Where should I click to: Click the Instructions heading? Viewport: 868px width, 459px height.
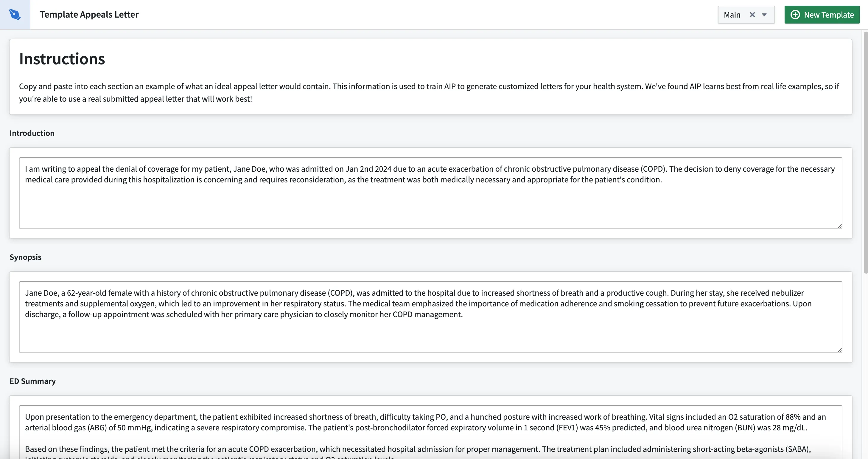pyautogui.click(x=62, y=59)
